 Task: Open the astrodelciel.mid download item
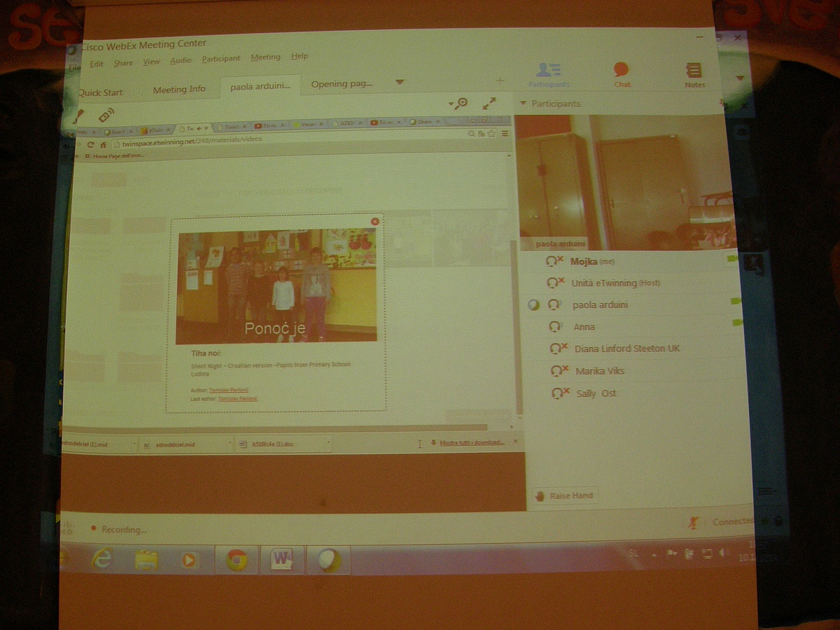pos(185,444)
